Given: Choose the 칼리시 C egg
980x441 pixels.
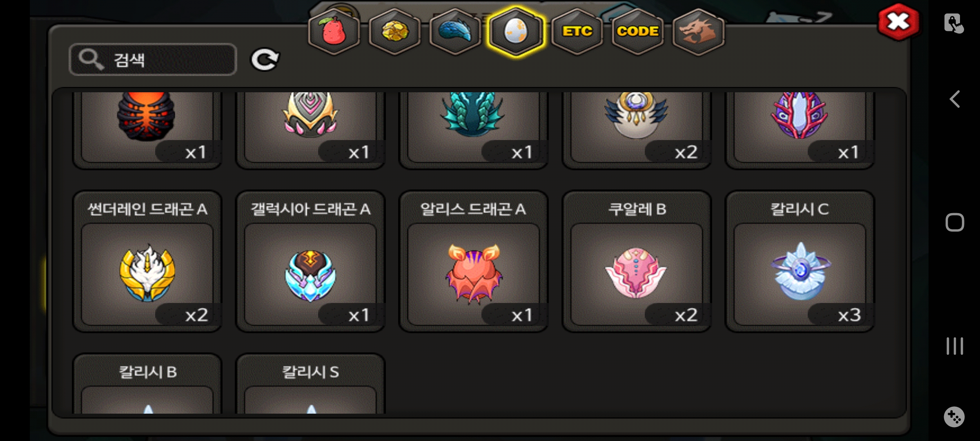Looking at the screenshot, I should 800,261.
